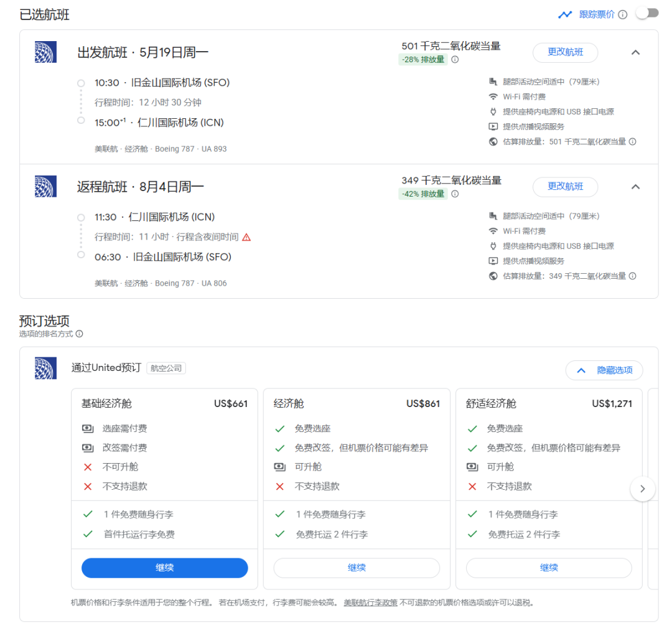
Task: Toggle the 跟踪票价 price tracking switch
Action: [646, 14]
